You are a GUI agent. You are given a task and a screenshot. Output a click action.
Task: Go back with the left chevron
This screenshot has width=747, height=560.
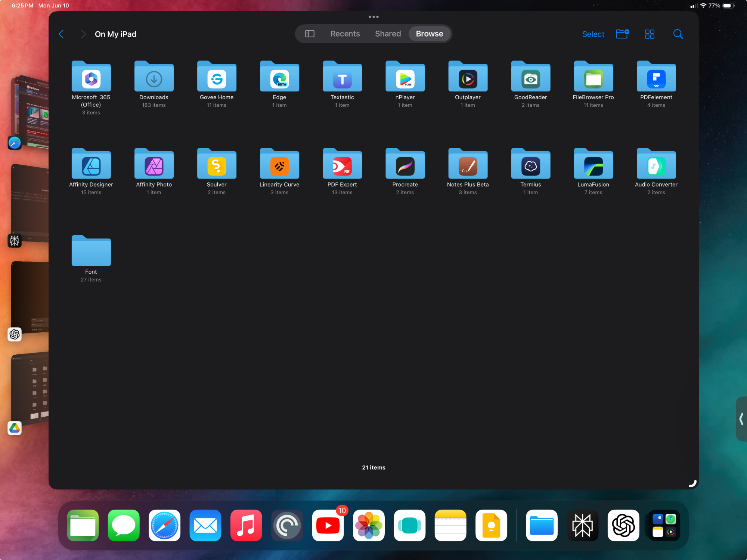click(62, 34)
